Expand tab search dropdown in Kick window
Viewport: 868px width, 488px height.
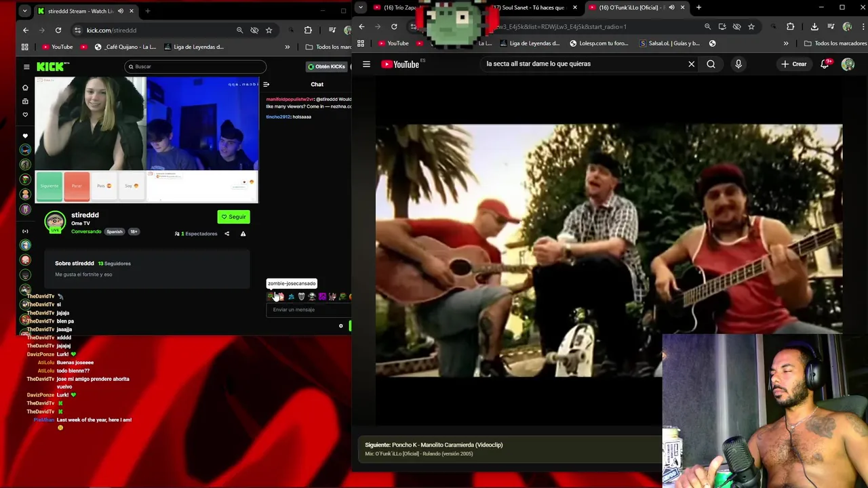[25, 11]
